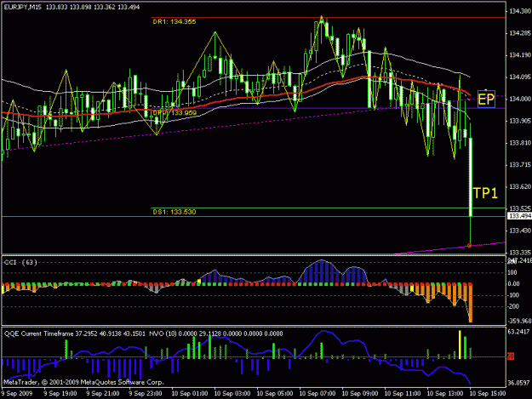The image size is (532, 399).
Task: Click the NVO (10) indicator values text
Action: (216, 333)
